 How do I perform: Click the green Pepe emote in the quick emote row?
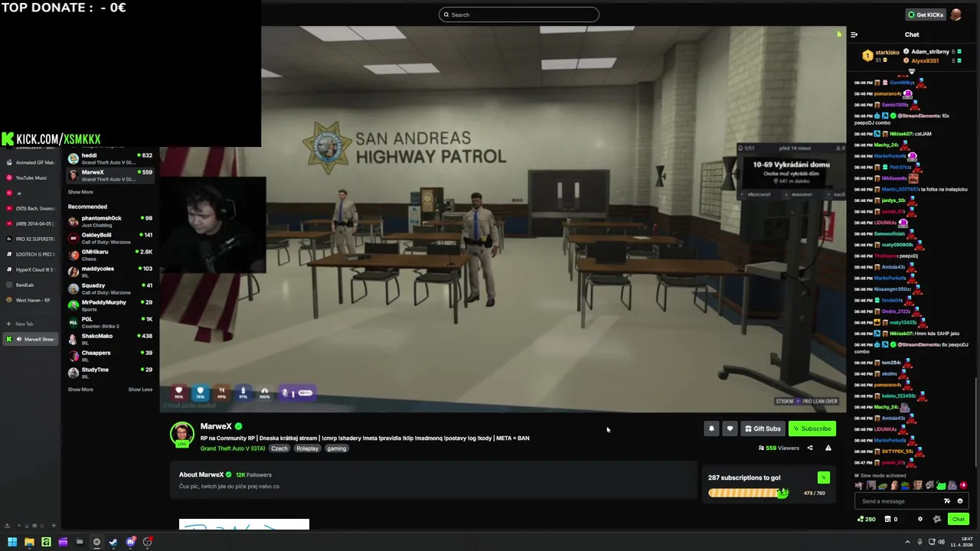(x=941, y=485)
